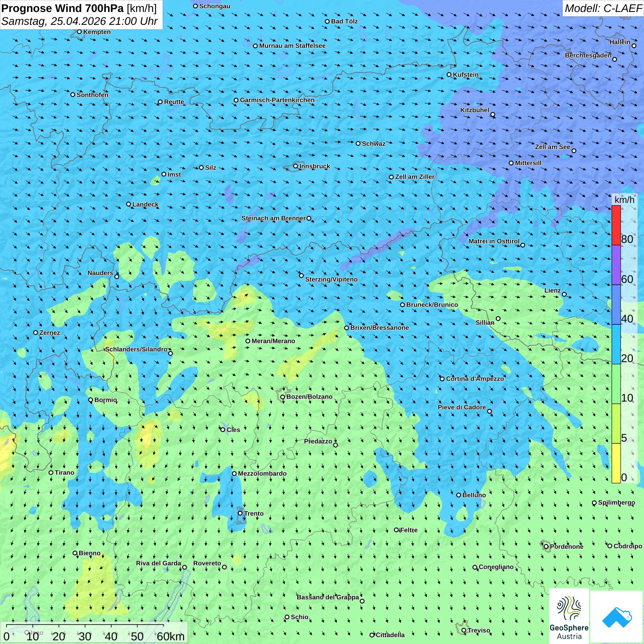Click the Kempten city label

tap(97, 32)
